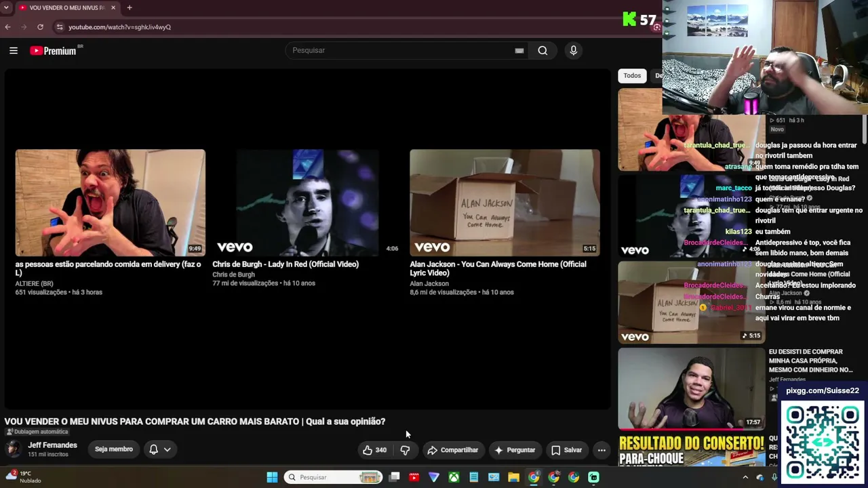Open the Jeff Fernandes channel name link
This screenshot has height=488, width=868.
click(52, 445)
